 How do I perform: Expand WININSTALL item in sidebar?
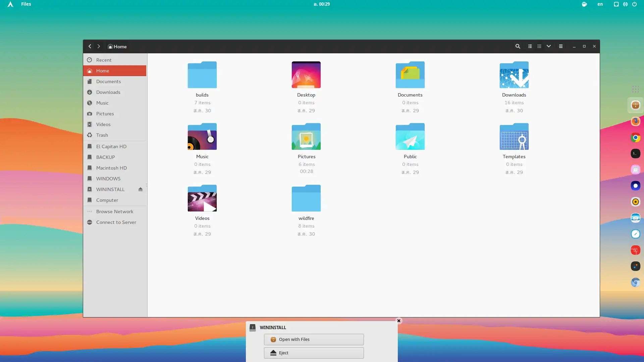coord(110,189)
